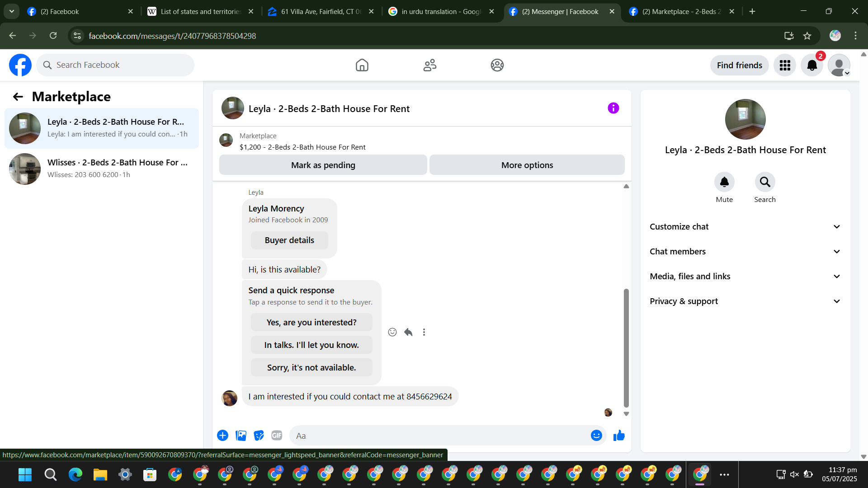Click the reply arrow beside quick response
The image size is (868, 488).
(408, 332)
